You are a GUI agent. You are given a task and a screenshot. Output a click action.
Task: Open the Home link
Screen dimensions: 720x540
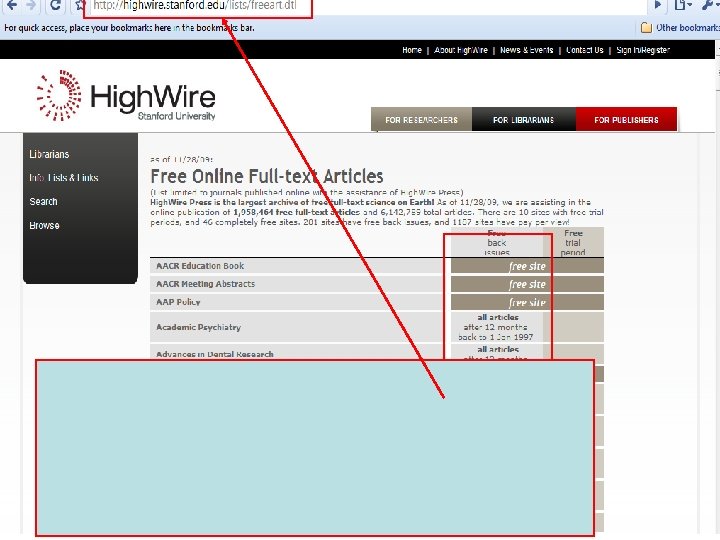412,50
